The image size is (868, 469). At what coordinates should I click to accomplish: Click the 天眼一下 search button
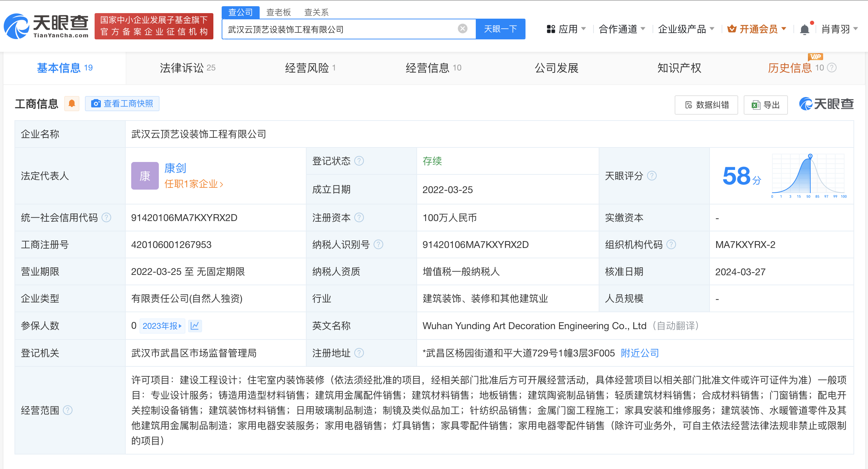tap(500, 29)
